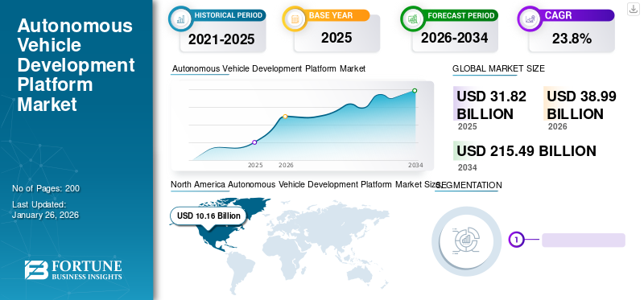644x300 pixels.
Task: Click the segmentation donut chart icon
Action: click(x=466, y=241)
